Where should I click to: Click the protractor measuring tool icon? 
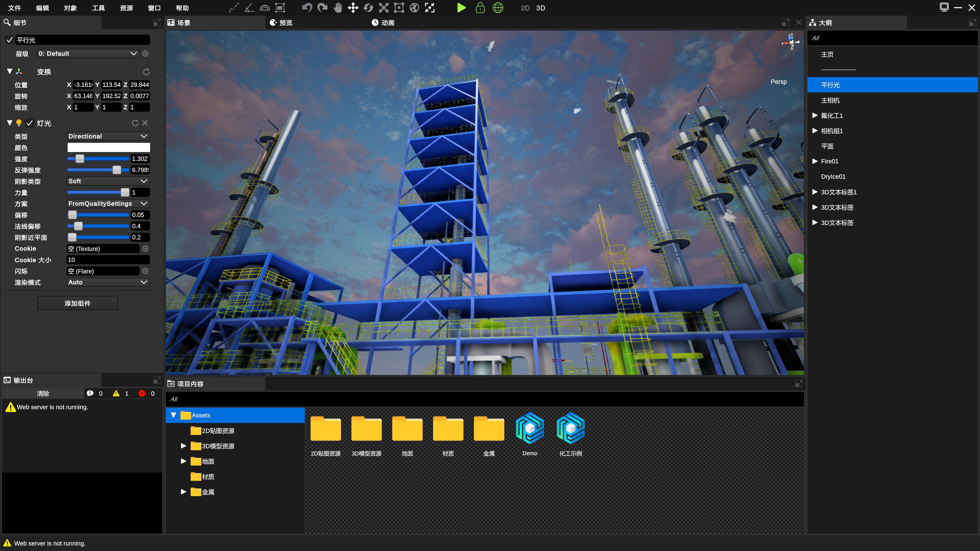265,8
